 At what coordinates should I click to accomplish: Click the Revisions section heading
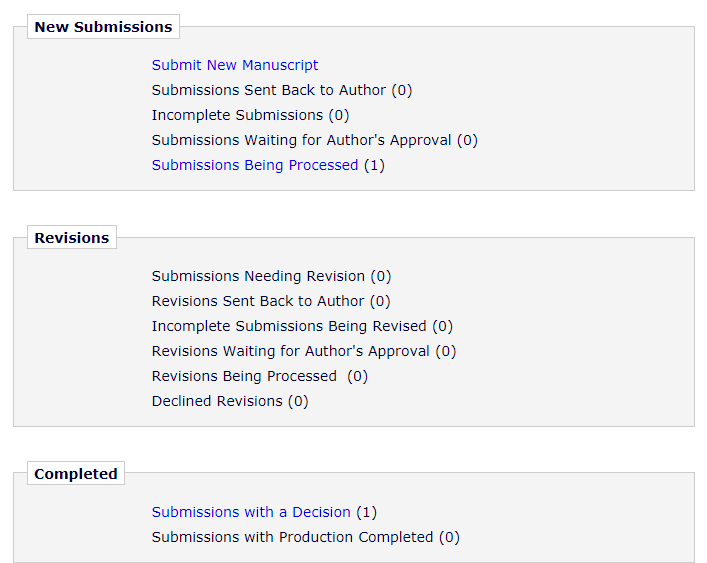[71, 238]
